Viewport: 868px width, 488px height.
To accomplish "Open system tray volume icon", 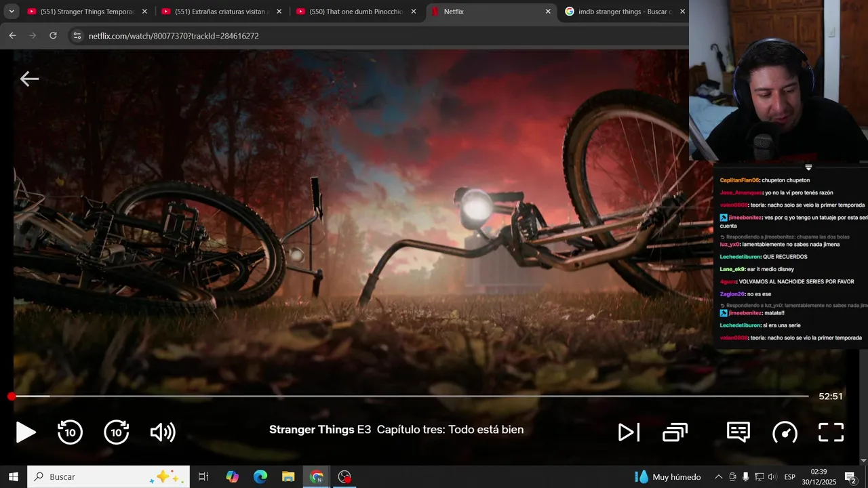I will tap(772, 477).
